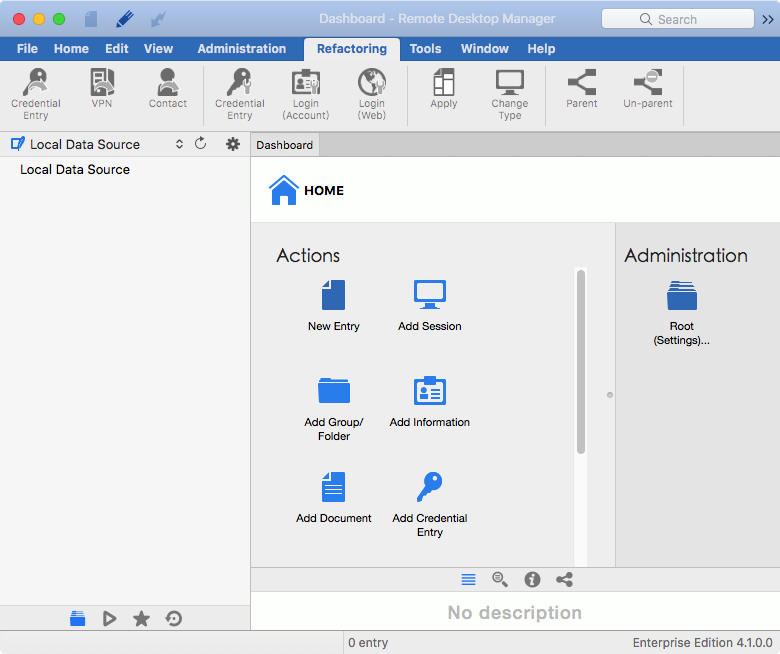Click Login (Account) in ribbon
Screen dimensions: 780x654
coord(305,94)
